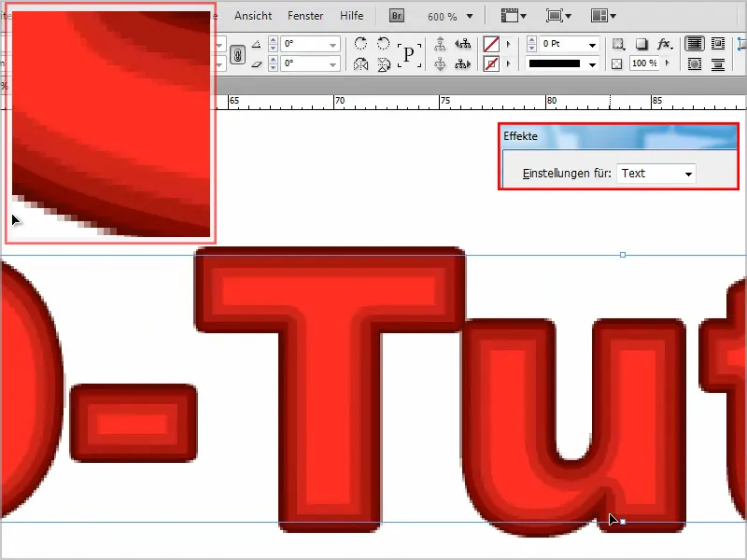The image size is (747, 560).
Task: Expand the stroke weight dropdown
Action: click(592, 45)
